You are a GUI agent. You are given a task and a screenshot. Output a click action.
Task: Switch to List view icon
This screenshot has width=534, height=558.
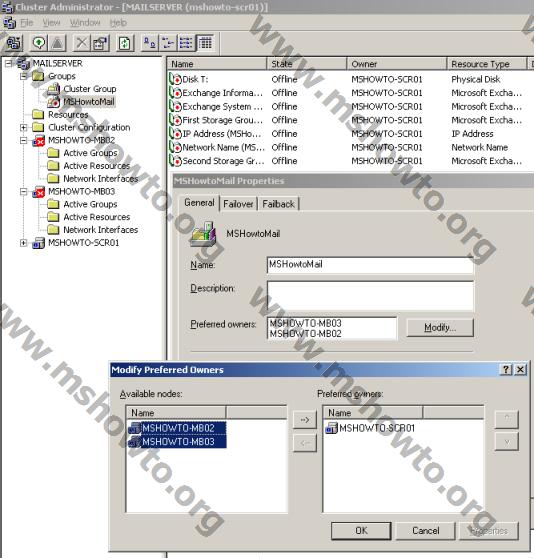186,43
